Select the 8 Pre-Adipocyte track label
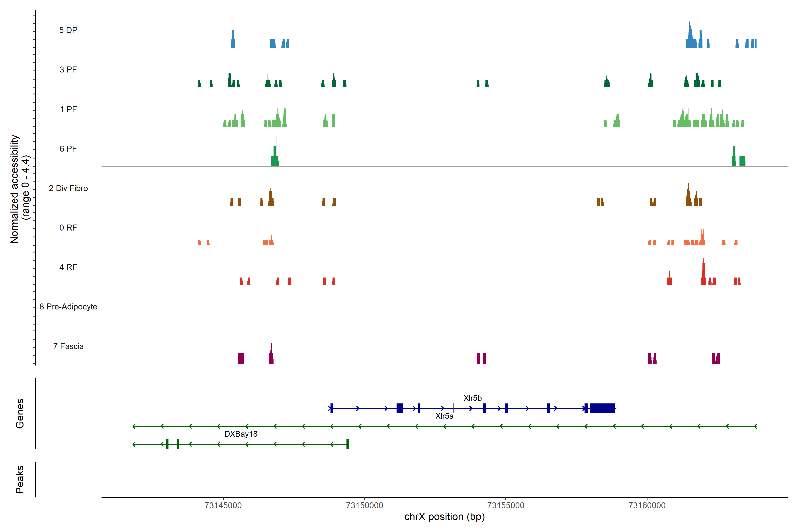 pos(68,307)
